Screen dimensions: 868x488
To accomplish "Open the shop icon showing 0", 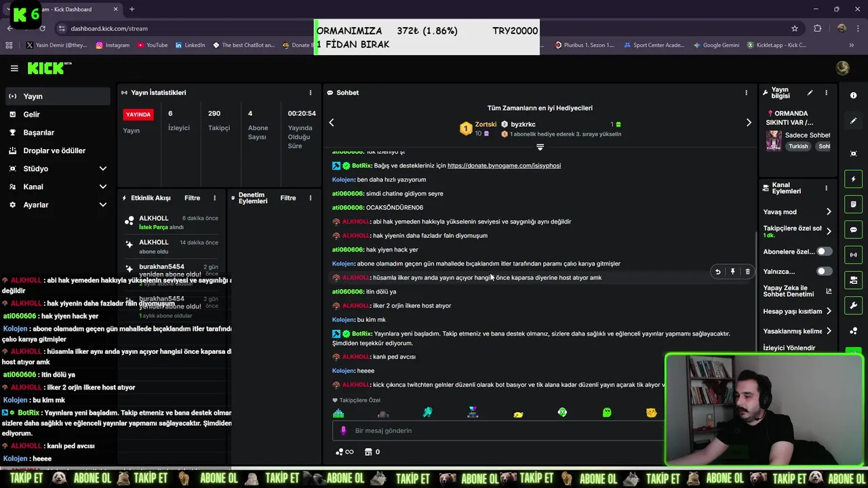I will coord(372,452).
